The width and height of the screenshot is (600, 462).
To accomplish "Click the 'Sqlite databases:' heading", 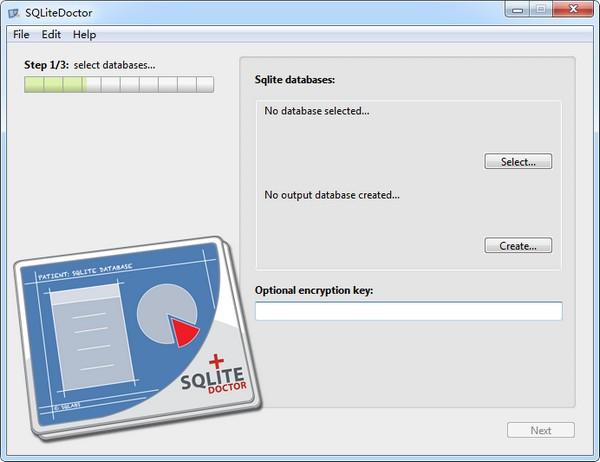I will 295,80.
